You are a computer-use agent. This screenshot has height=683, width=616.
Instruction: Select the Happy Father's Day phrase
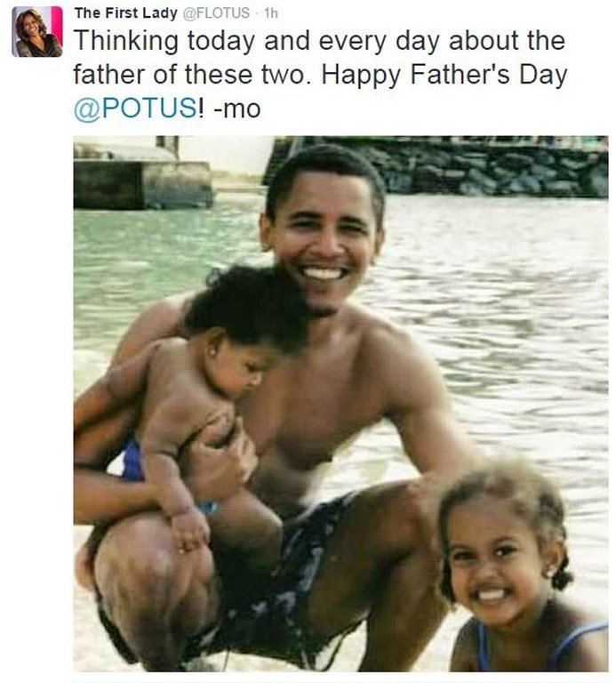coord(444,74)
